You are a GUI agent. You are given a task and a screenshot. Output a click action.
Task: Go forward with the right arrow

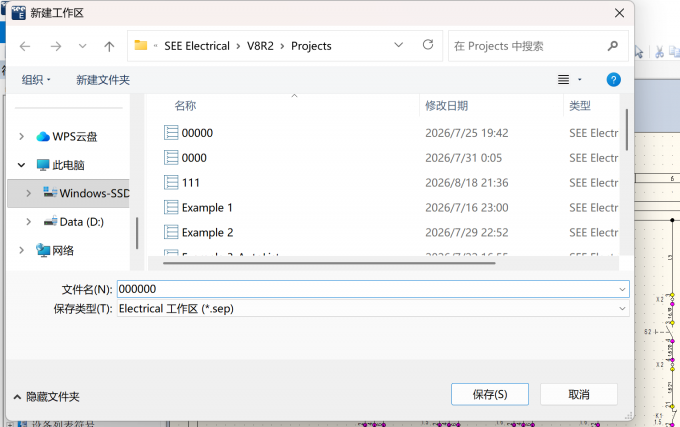tap(56, 46)
